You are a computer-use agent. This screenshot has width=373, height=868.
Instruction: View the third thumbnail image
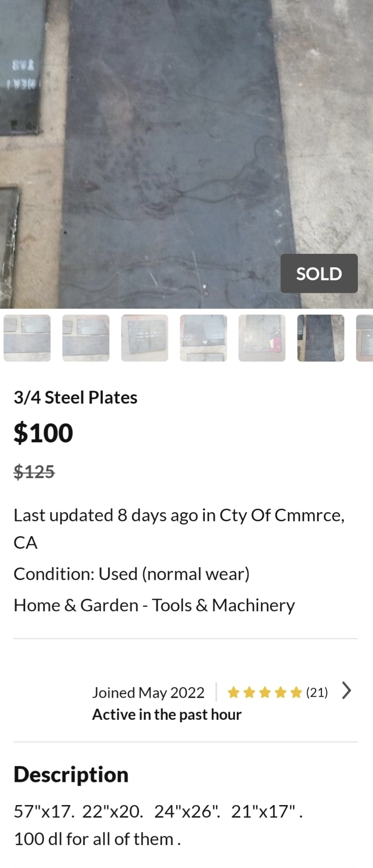(144, 338)
